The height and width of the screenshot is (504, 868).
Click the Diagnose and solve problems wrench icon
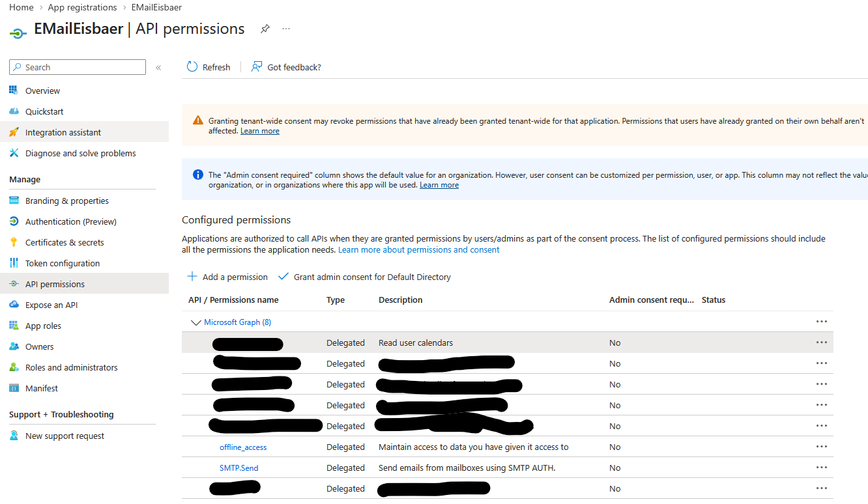(14, 153)
